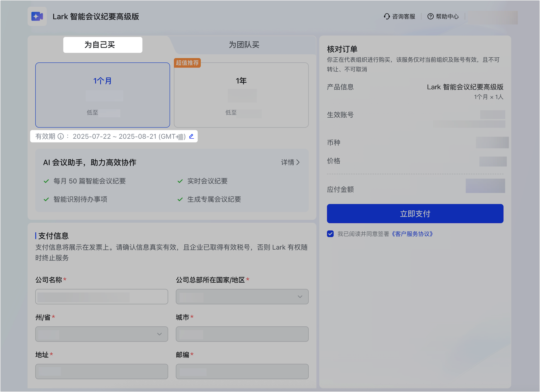This screenshot has height=392, width=540.
Task: Click the validity date range 2025-07-22 ~ 2025-08-21
Action: (114, 137)
